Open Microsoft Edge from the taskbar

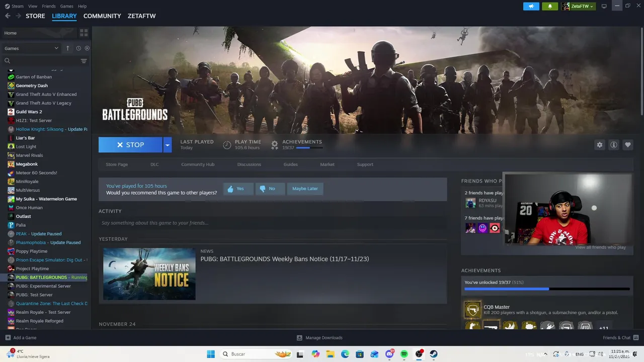tap(345, 354)
